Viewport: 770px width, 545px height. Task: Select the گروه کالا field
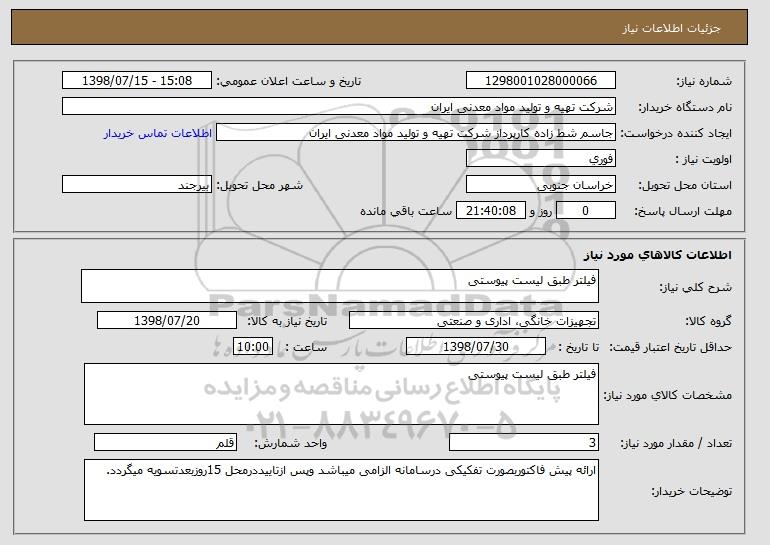point(474,321)
